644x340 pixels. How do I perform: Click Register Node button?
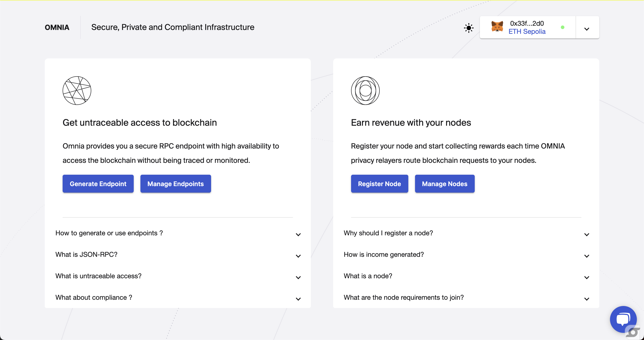tap(379, 184)
